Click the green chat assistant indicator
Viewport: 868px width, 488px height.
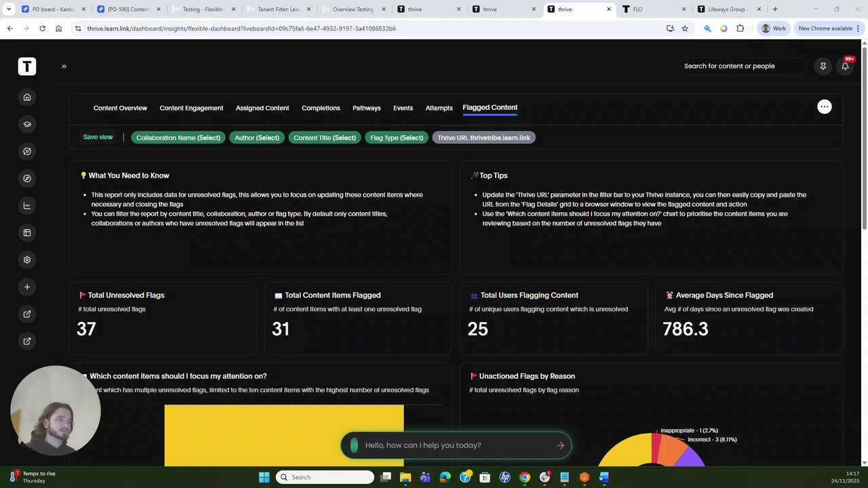[354, 445]
